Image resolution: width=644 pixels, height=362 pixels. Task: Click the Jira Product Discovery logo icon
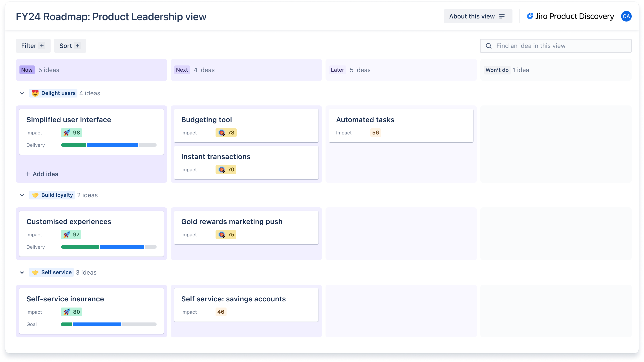pyautogui.click(x=530, y=16)
